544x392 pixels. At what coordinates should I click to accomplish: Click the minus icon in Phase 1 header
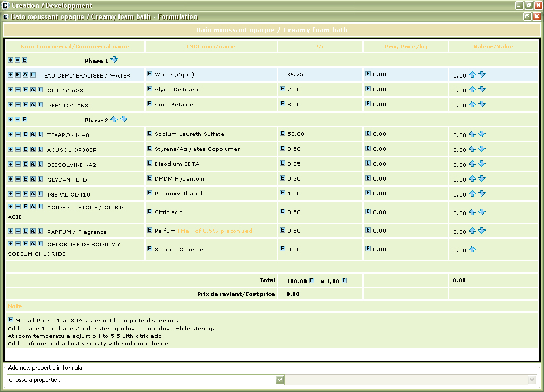pos(18,60)
